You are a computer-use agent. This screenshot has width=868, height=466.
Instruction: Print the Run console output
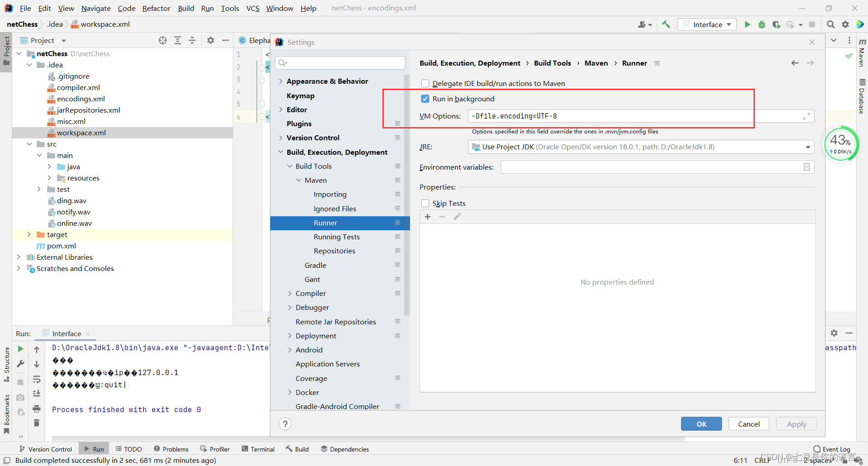click(37, 409)
